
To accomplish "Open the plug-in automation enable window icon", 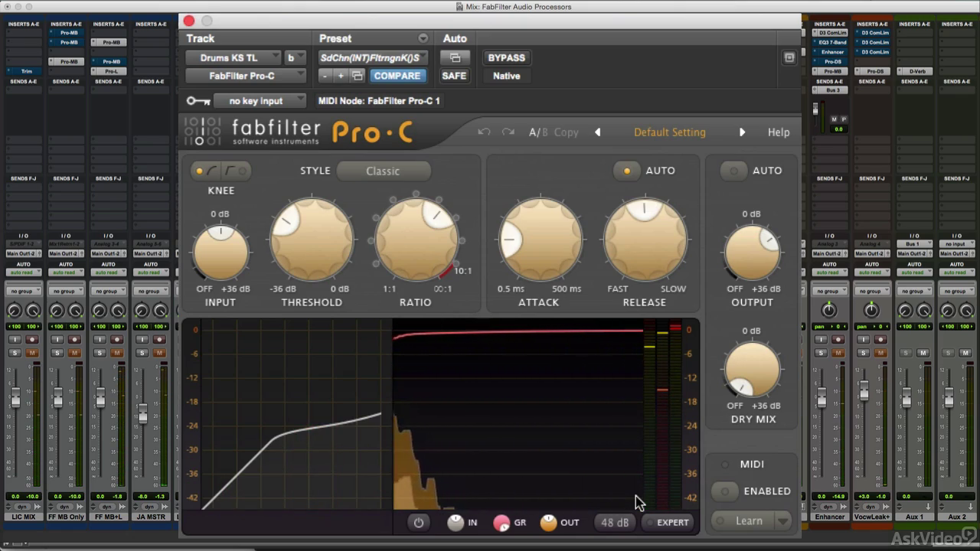I will tap(455, 57).
